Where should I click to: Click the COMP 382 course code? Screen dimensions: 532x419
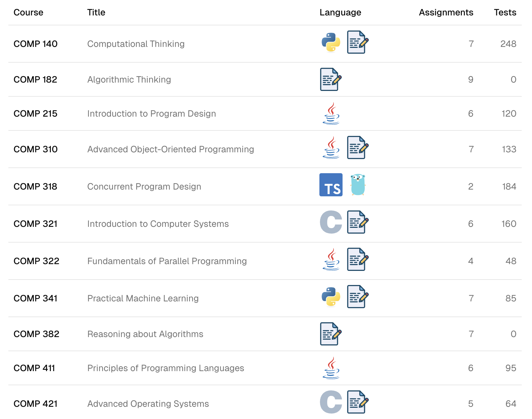[36, 334]
